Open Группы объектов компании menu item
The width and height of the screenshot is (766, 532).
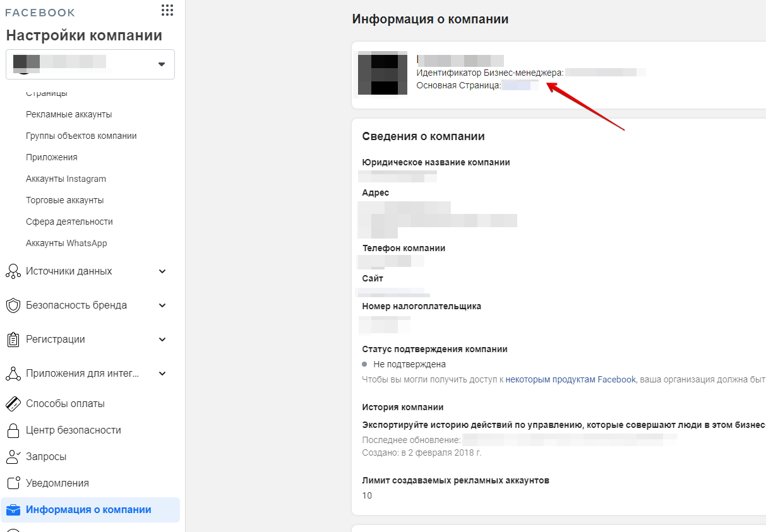(81, 136)
